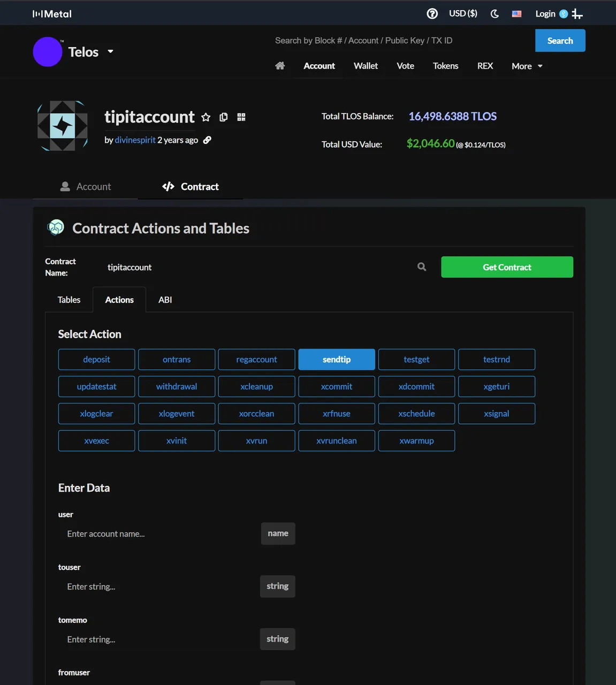The width and height of the screenshot is (616, 685).
Task: Select the ontrans action
Action: pos(177,360)
